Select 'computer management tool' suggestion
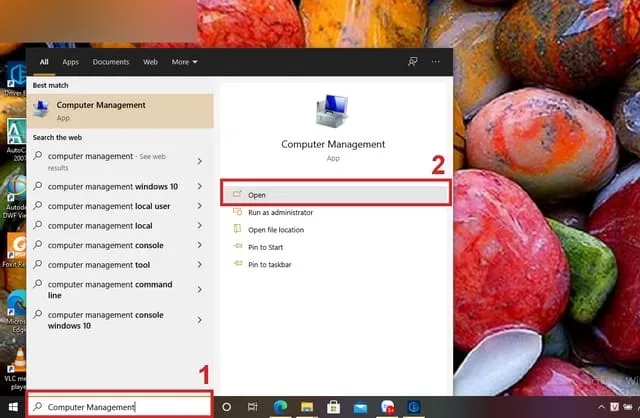Screen dimensions: 640x418 point(99,265)
